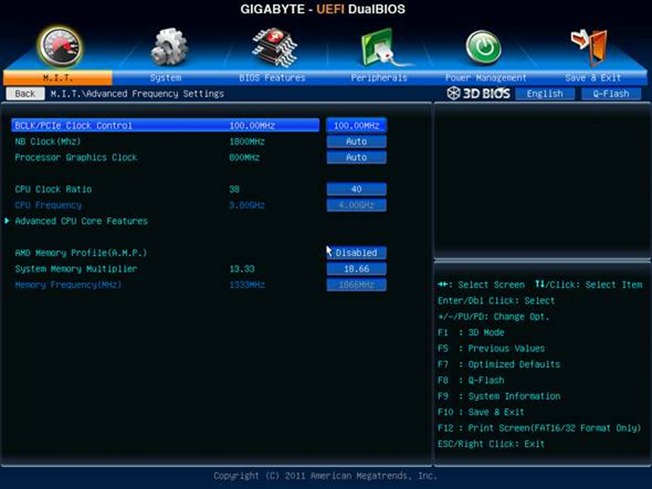This screenshot has height=489, width=652.
Task: Select AMD Memory Profile(A.M.P.) label
Action: (81, 253)
